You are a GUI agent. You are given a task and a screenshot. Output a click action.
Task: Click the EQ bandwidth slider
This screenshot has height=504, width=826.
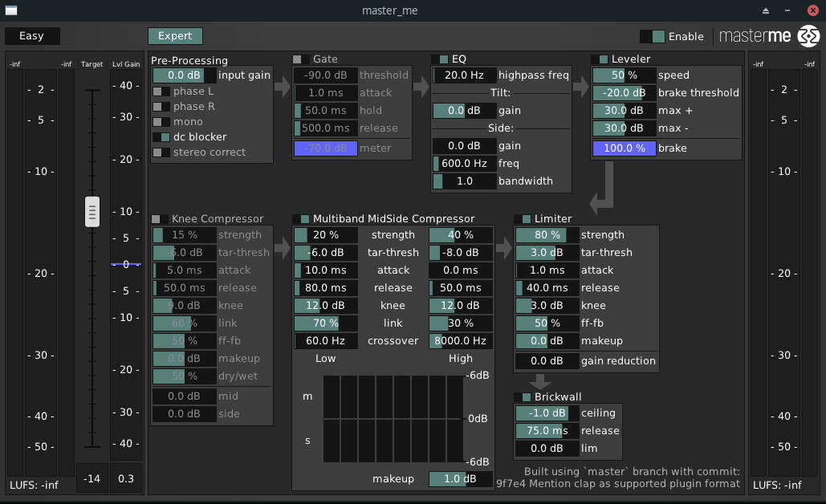click(465, 181)
